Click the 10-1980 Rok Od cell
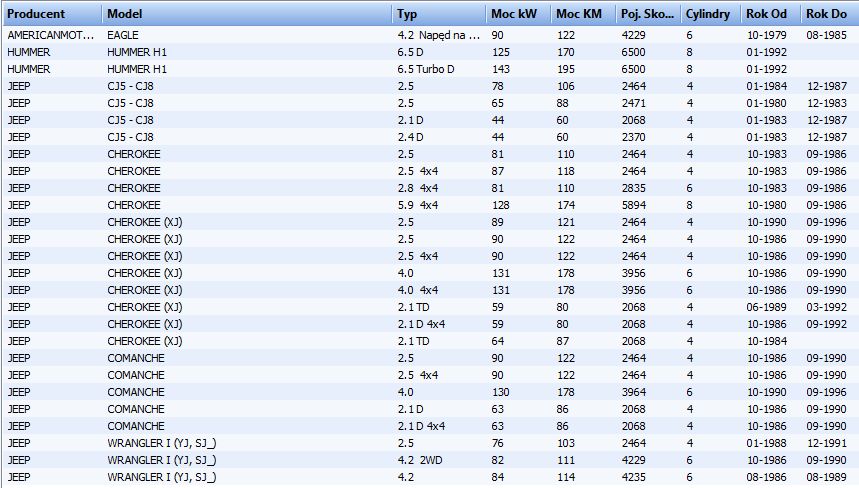859x488 pixels. coord(767,205)
